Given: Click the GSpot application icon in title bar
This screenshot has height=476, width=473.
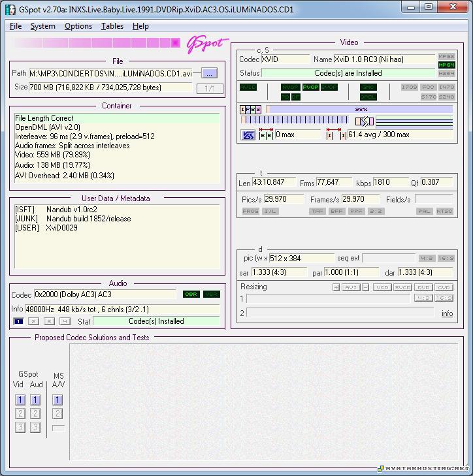Looking at the screenshot, I should [x=8, y=9].
